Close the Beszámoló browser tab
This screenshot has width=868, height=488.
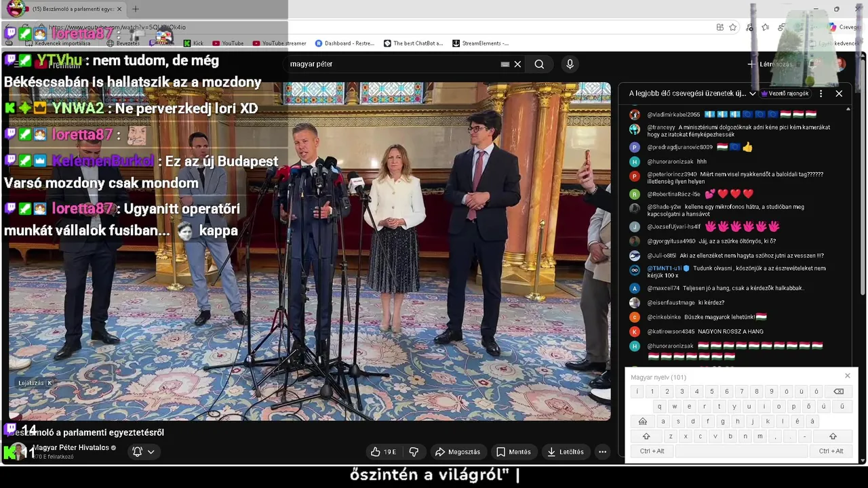[x=119, y=9]
